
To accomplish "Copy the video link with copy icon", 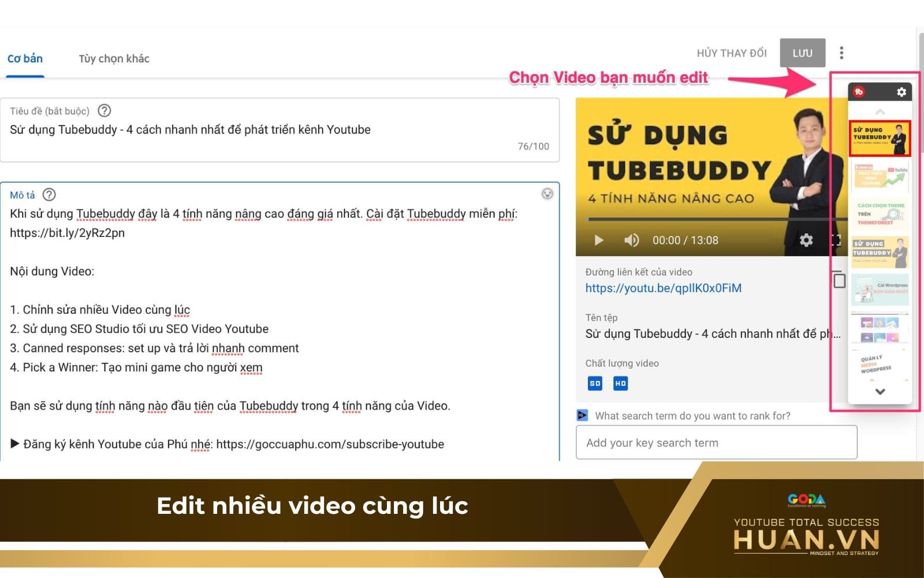I will [839, 280].
